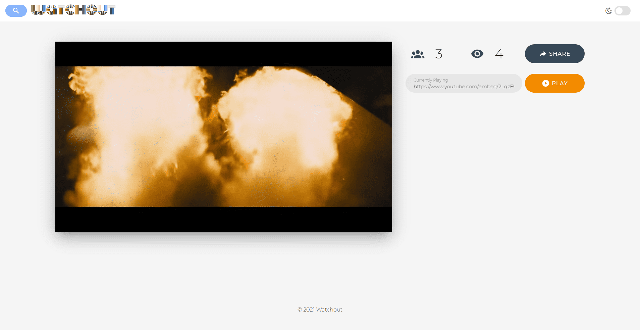Click the viewer count number 4
644x330 pixels.
pos(499,54)
